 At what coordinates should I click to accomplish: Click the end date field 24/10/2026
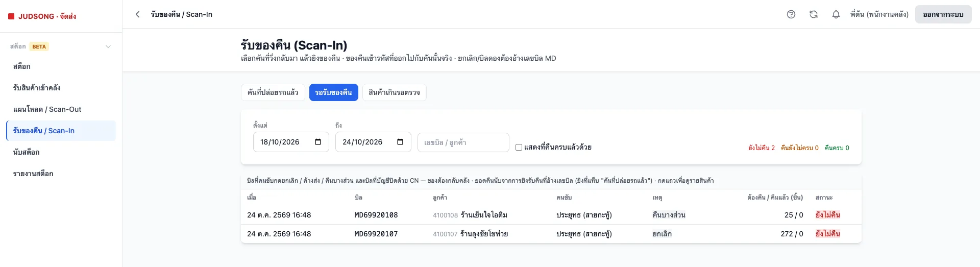(x=373, y=142)
